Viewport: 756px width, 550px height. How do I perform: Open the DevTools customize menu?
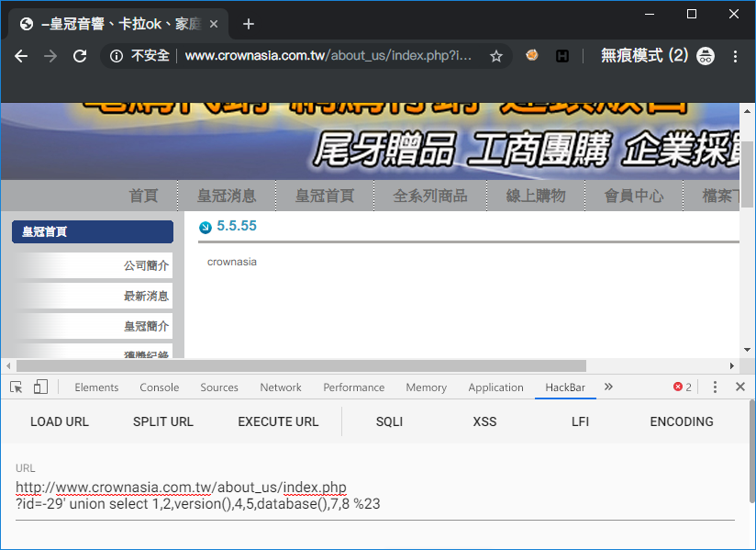(715, 387)
